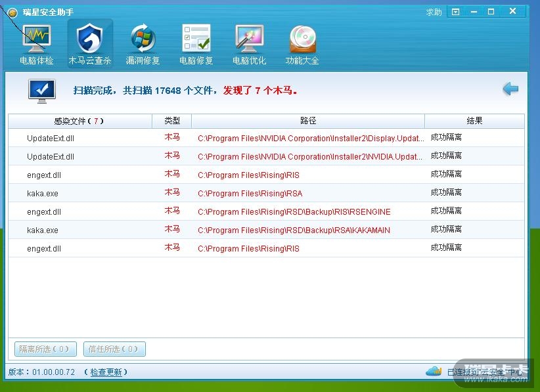Click path ending in Backup\RIS\RSENGINE

(x=294, y=211)
